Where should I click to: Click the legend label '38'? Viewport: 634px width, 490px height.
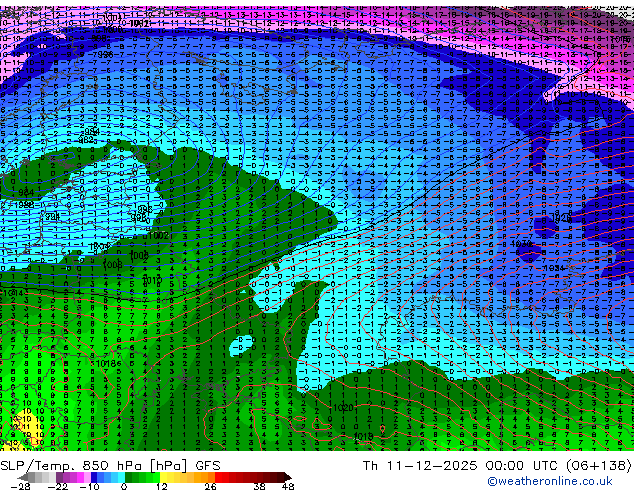click(260, 486)
